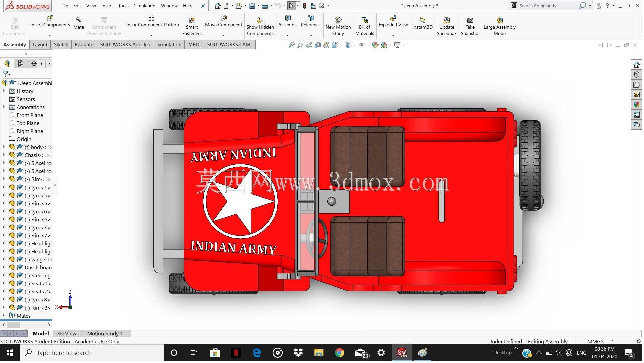Toggle the Select cursor tool
This screenshot has height=363, width=644.
click(291, 6)
